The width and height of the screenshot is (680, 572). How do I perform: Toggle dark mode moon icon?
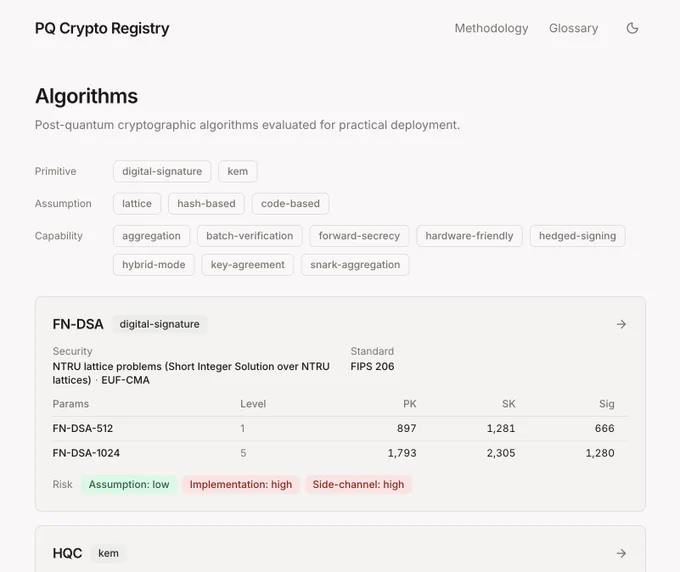632,28
